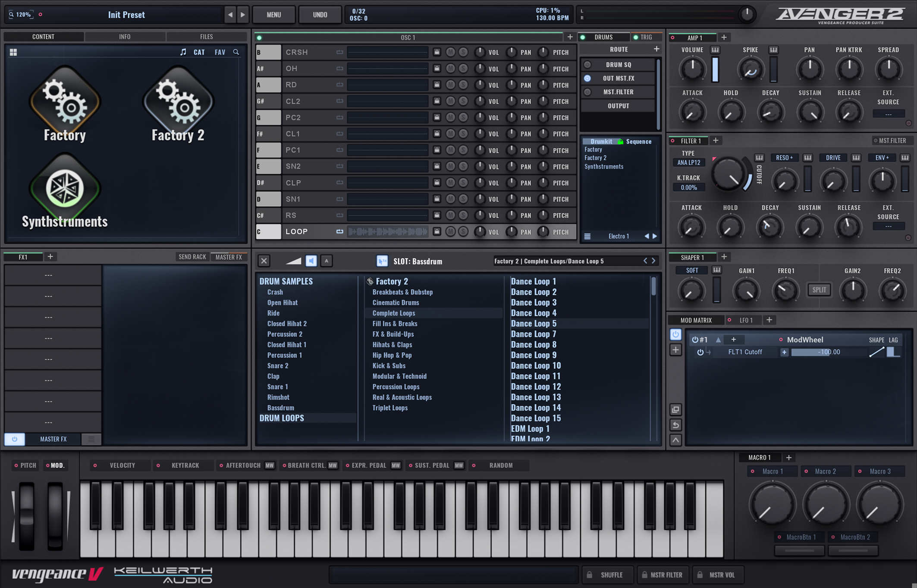The height and width of the screenshot is (588, 917).
Task: Click the UNDO button
Action: (320, 15)
